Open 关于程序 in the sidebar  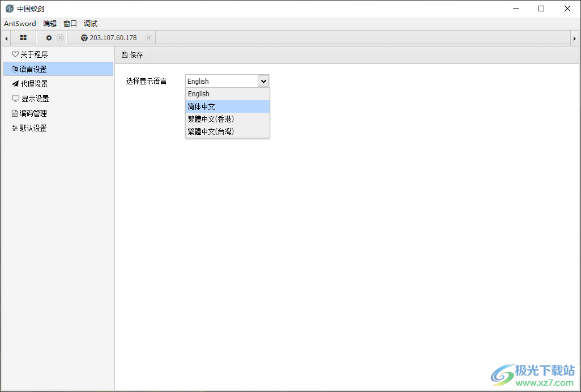(x=58, y=54)
